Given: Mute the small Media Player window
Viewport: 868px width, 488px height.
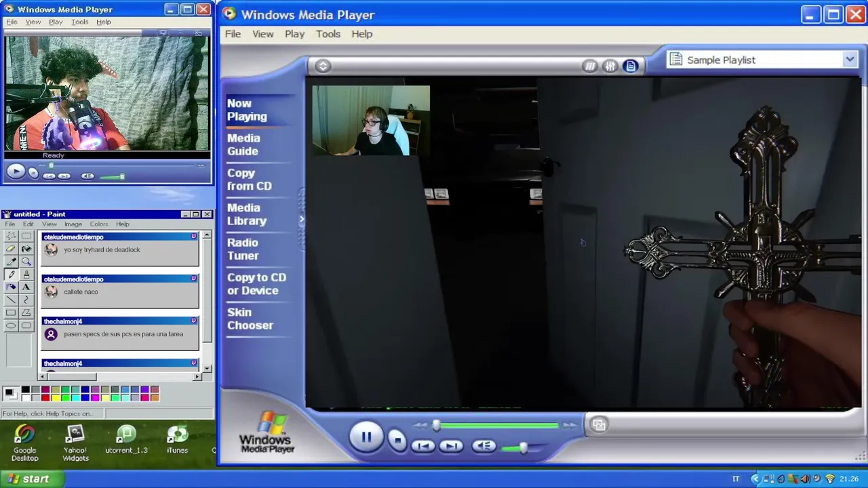Looking at the screenshot, I should click(x=87, y=176).
